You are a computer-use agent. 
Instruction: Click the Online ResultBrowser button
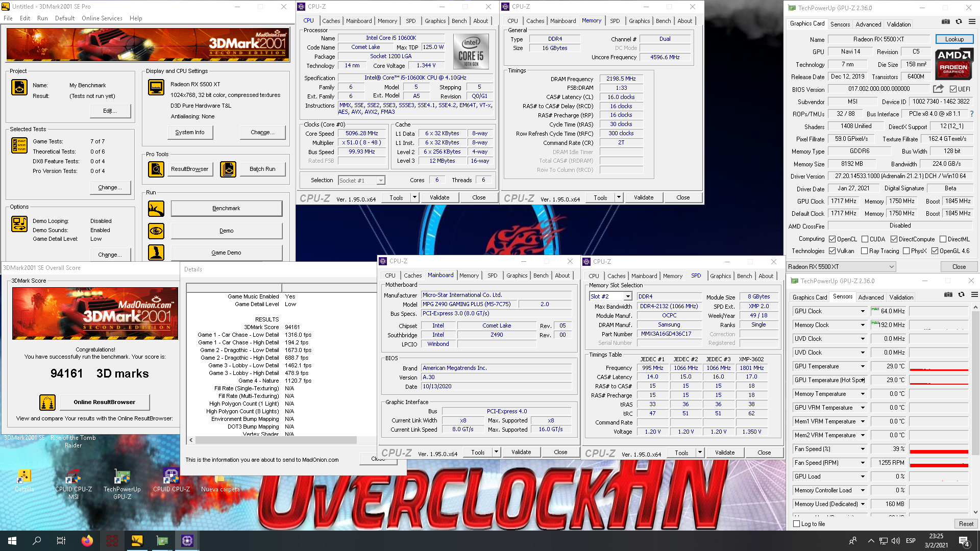point(104,402)
